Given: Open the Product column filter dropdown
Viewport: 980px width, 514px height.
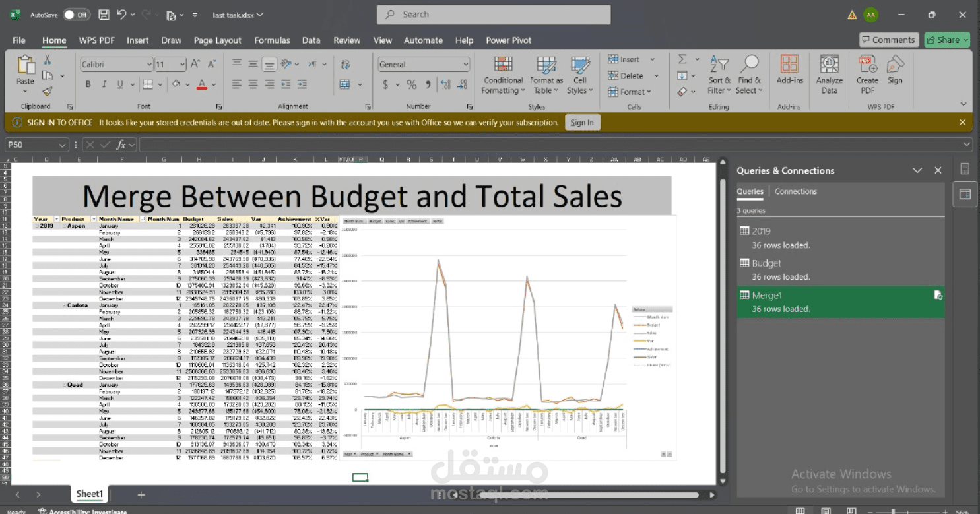Looking at the screenshot, I should (x=94, y=219).
